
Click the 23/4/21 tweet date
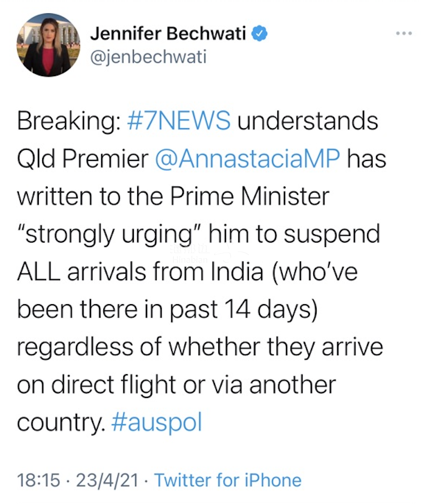[x=107, y=480]
